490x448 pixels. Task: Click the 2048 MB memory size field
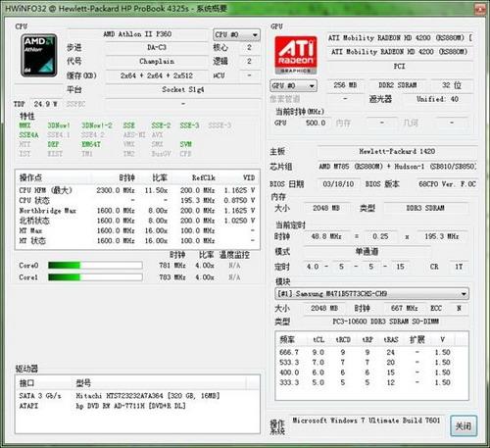326,208
